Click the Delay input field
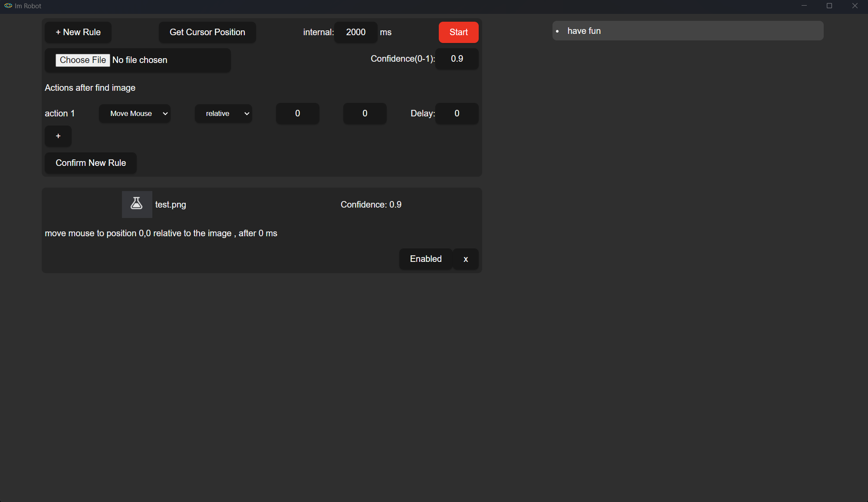The image size is (868, 502). pyautogui.click(x=457, y=113)
